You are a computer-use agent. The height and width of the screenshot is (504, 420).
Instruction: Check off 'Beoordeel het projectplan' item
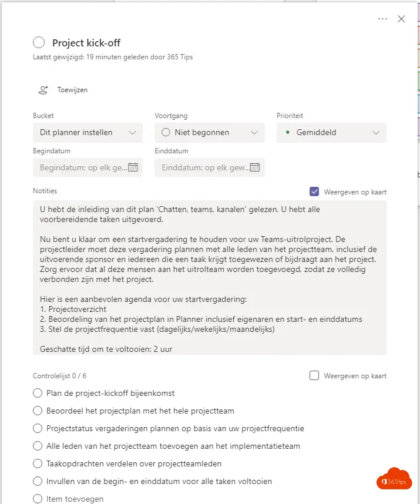pyautogui.click(x=38, y=411)
